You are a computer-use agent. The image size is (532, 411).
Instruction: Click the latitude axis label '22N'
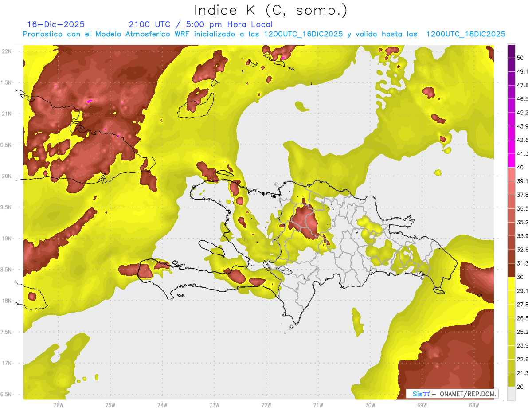pyautogui.click(x=7, y=51)
